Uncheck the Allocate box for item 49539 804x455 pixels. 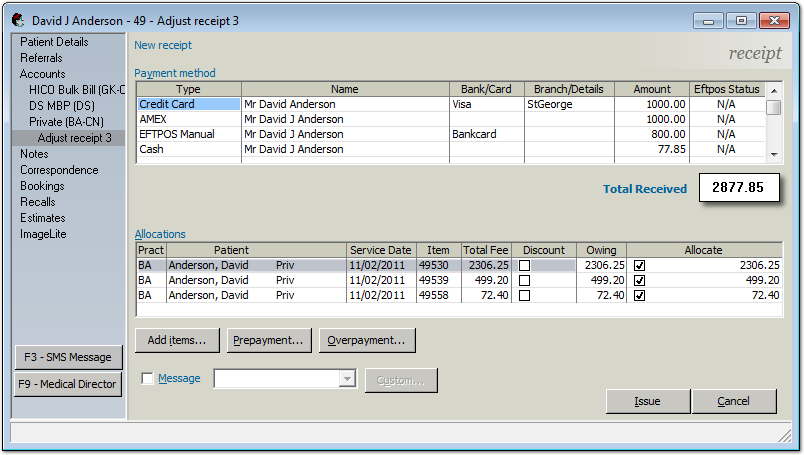click(640, 281)
